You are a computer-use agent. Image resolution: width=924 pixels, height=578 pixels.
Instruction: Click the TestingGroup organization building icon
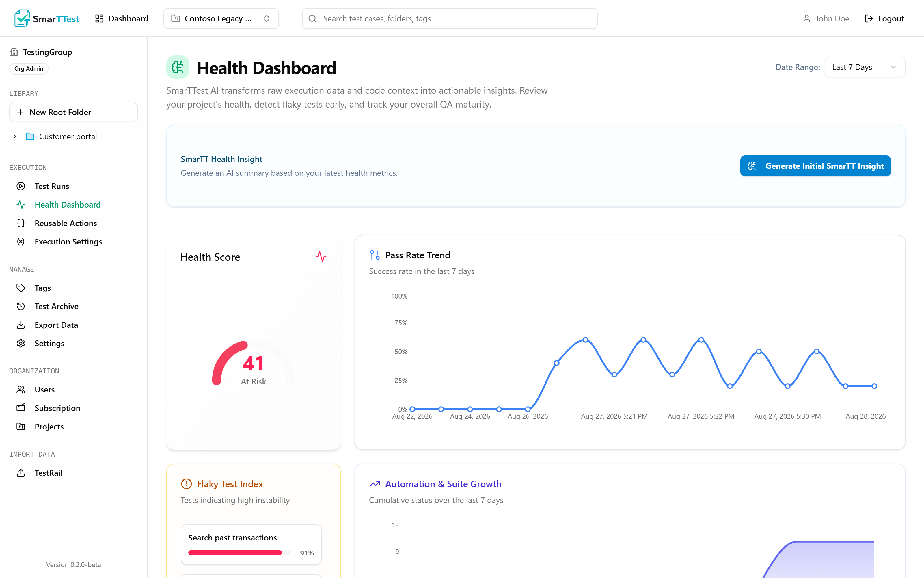click(14, 52)
